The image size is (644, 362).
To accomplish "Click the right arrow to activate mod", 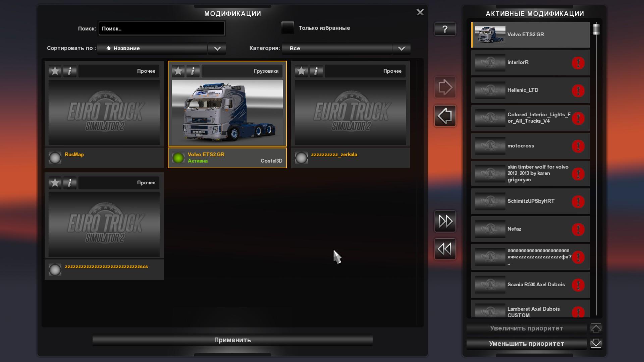I will [x=445, y=87].
